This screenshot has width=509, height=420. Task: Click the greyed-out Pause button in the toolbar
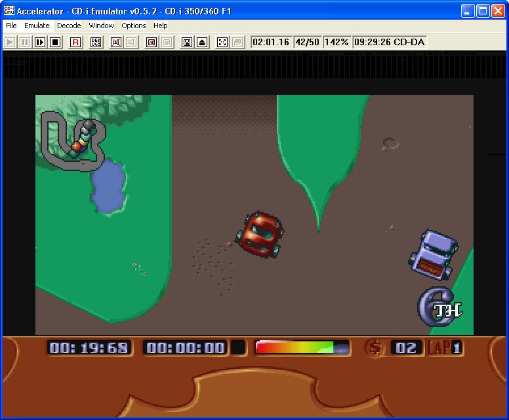pos(25,42)
